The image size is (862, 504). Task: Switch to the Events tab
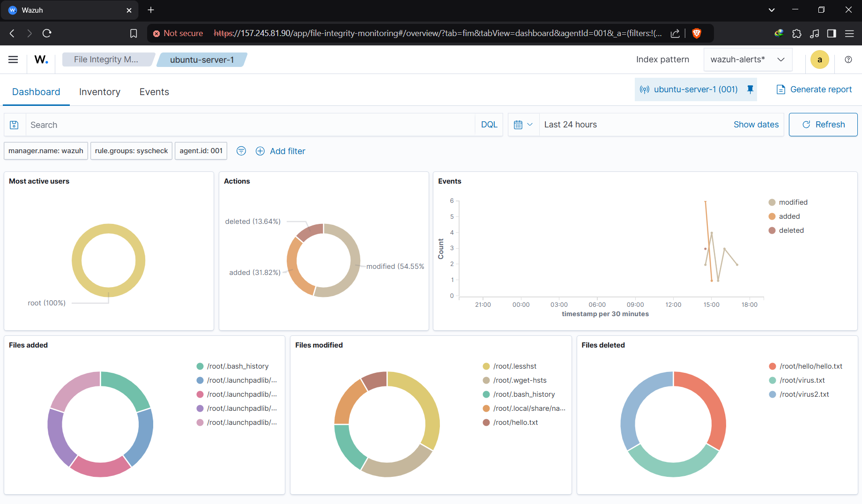click(x=154, y=92)
